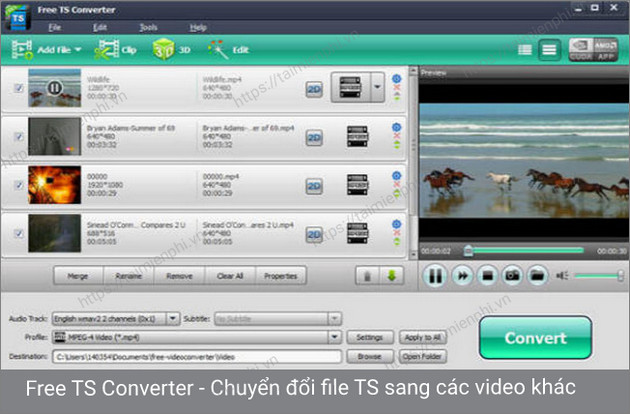The height and width of the screenshot is (414, 630).
Task: Mute audio with speaker icon
Action: (562, 276)
